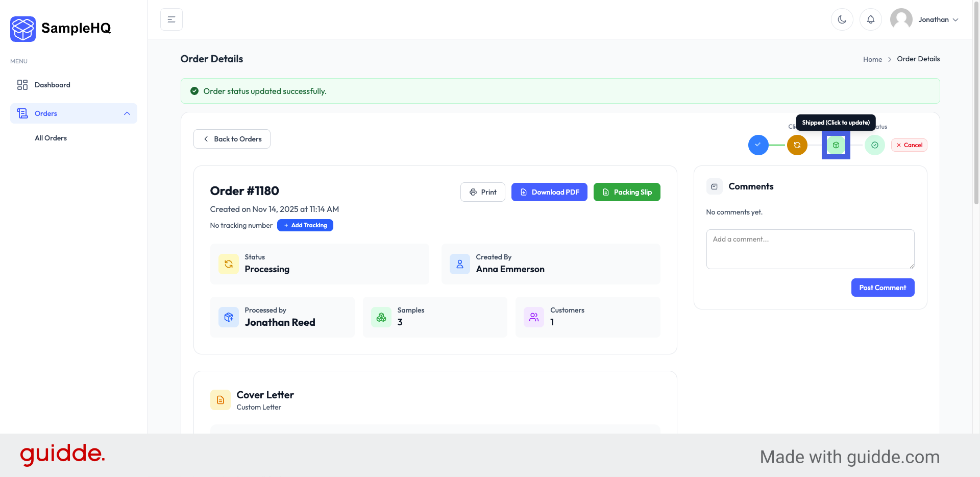Click the 'Created on Nov 14, 2025' text
Image resolution: width=980 pixels, height=477 pixels.
275,209
